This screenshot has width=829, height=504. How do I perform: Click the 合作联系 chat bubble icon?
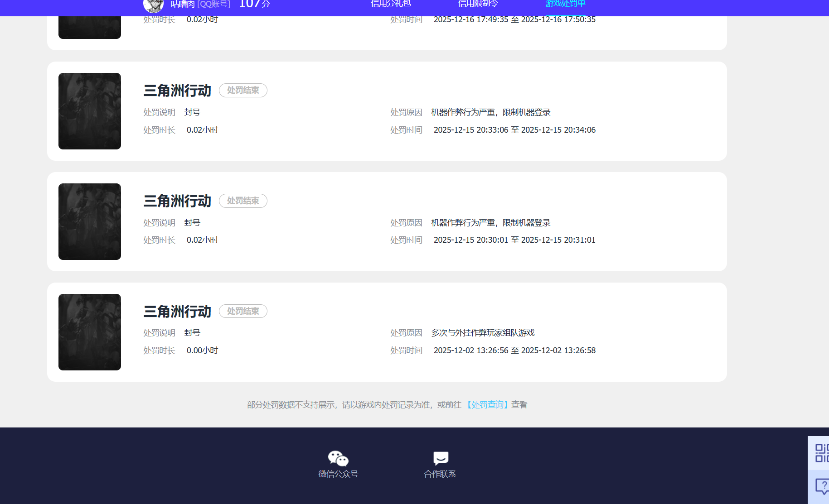(441, 458)
